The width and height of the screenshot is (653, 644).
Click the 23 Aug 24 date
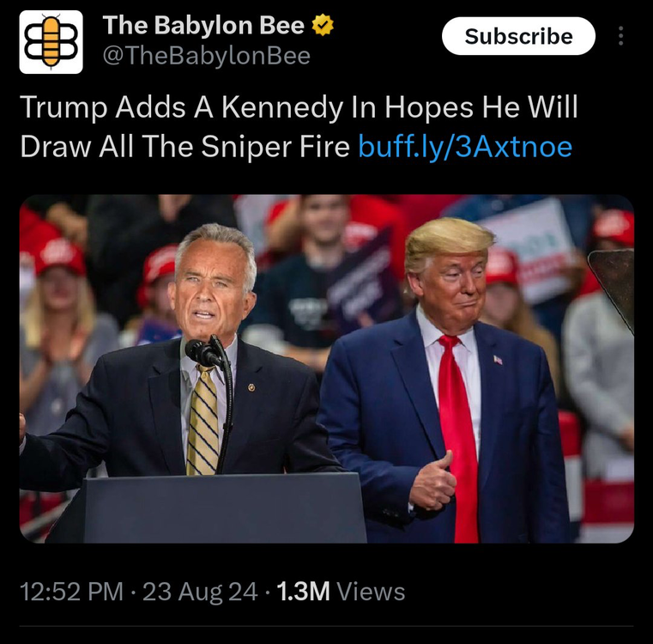[200, 592]
